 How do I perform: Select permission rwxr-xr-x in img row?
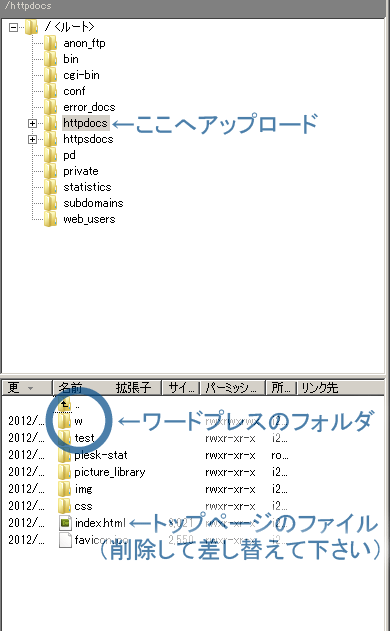230,489
